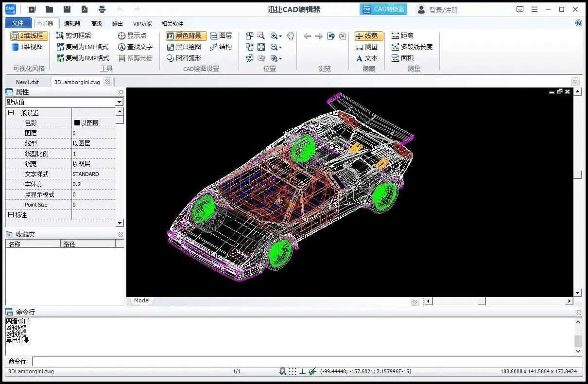This screenshot has width=588, height=384.
Task: Switch to the 输出 ribbon tab
Action: 117,23
